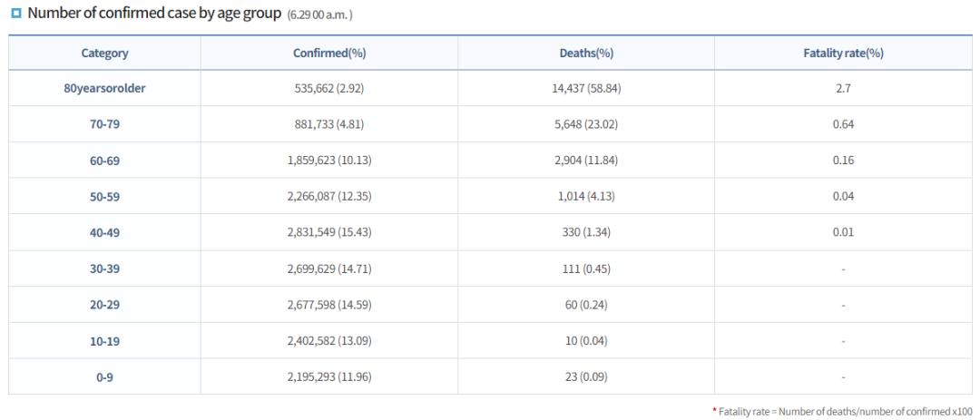Click the 10-19 age group label

[x=104, y=341]
